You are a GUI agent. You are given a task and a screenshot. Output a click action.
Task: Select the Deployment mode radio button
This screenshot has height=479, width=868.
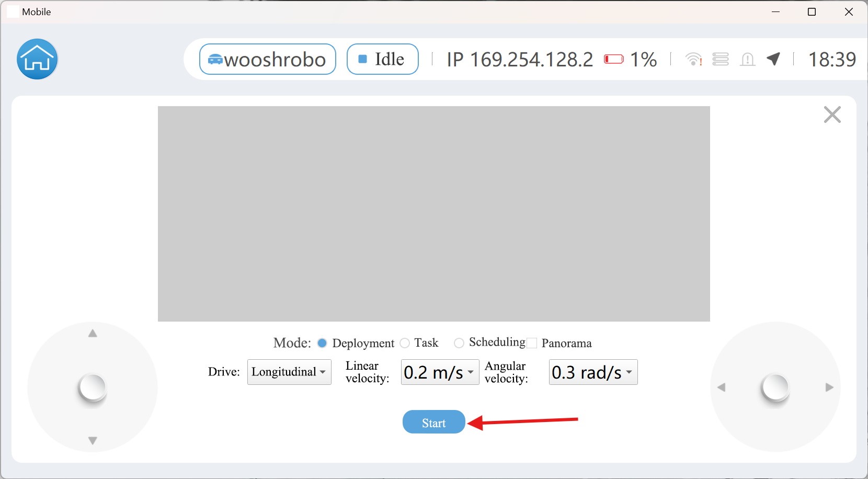point(322,343)
